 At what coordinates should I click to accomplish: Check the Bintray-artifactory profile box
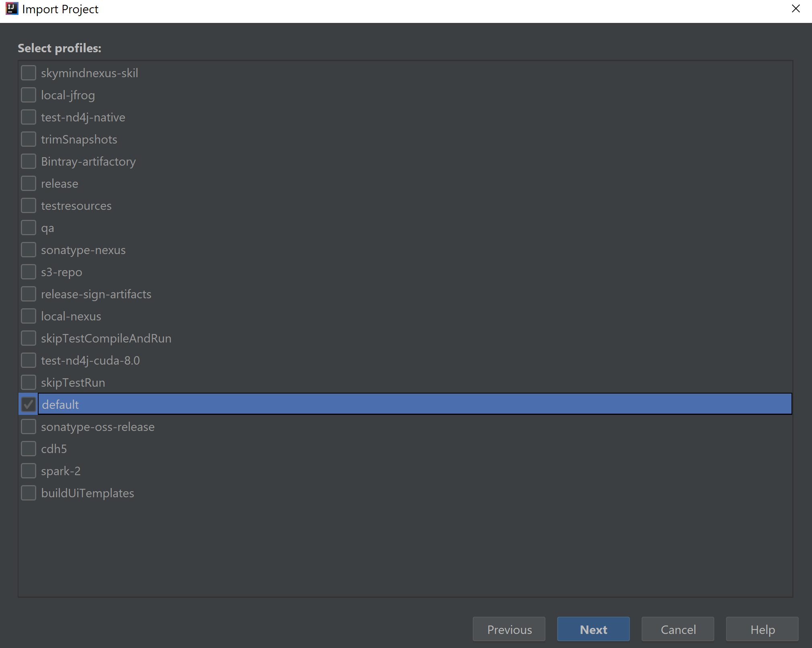click(29, 162)
